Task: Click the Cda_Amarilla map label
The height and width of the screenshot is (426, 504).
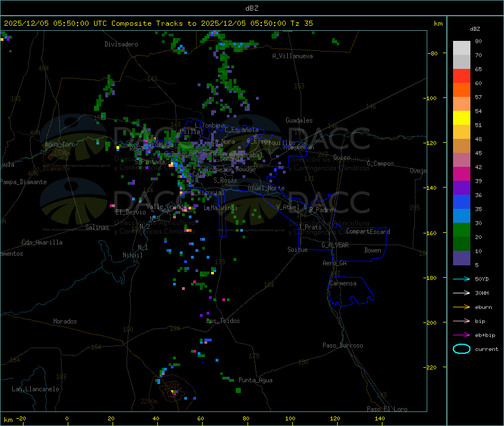Action: point(43,242)
